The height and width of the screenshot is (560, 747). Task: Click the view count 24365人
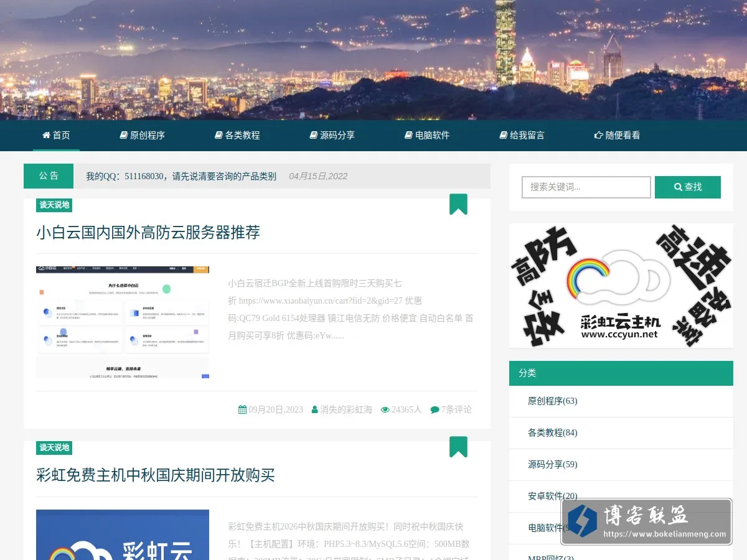click(x=406, y=409)
